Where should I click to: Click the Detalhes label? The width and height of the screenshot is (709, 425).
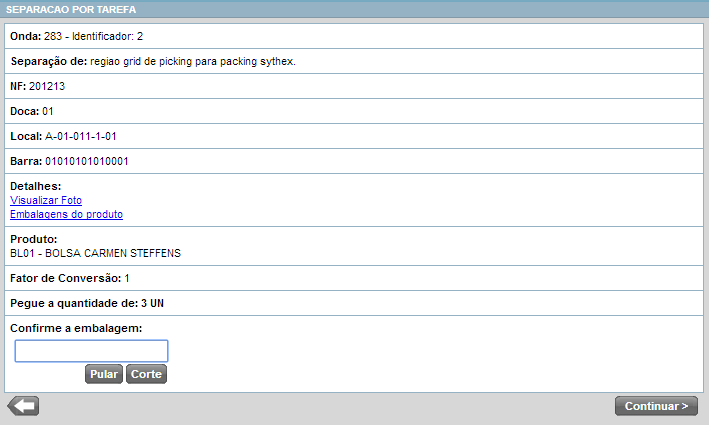point(35,186)
